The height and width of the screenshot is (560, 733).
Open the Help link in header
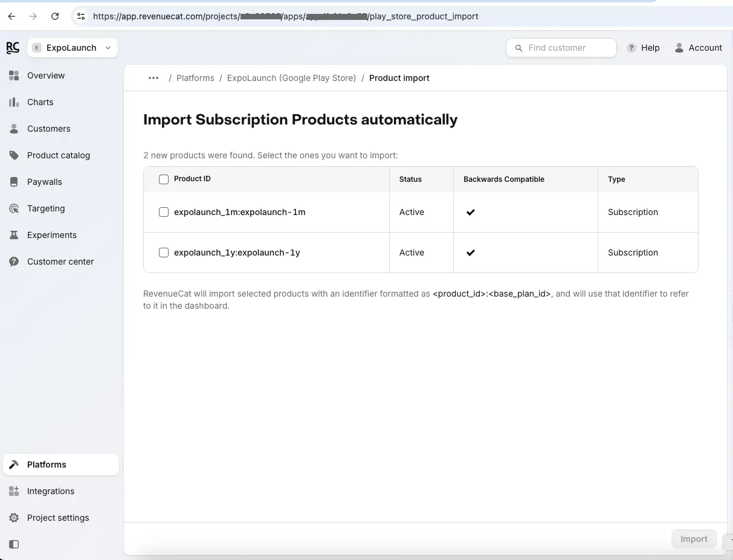[650, 48]
